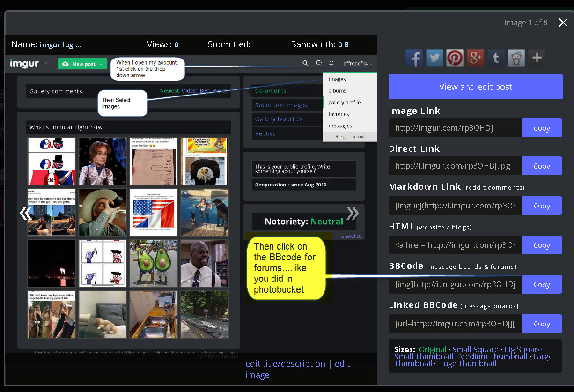Image resolution: width=574 pixels, height=392 pixels.
Task: Open the avocado costumes thumbnail
Action: pyautogui.click(x=154, y=263)
